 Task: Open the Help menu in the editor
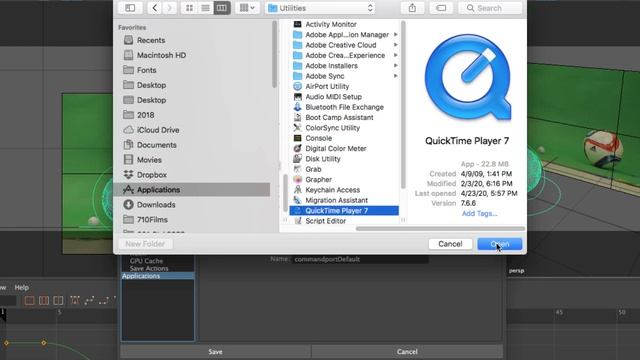pos(22,287)
